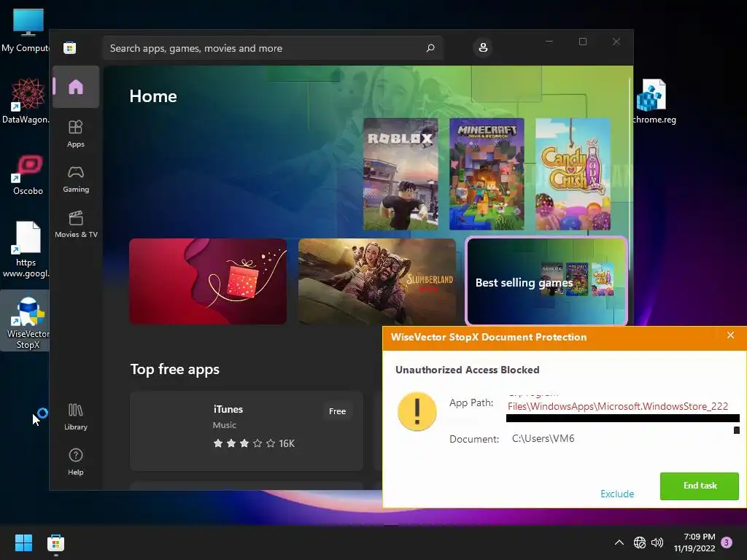Viewport: 747px width, 560px height.
Task: Open the clock showing 7:09 PM
Action: 694,542
